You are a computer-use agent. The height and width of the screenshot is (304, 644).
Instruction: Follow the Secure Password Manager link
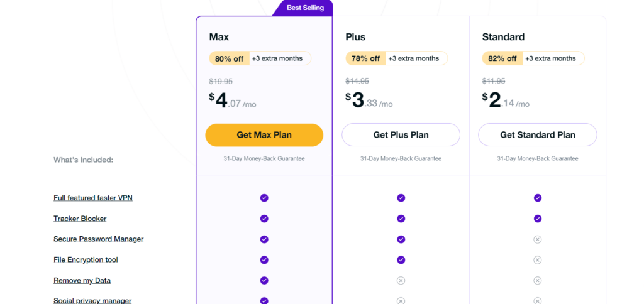point(99,239)
